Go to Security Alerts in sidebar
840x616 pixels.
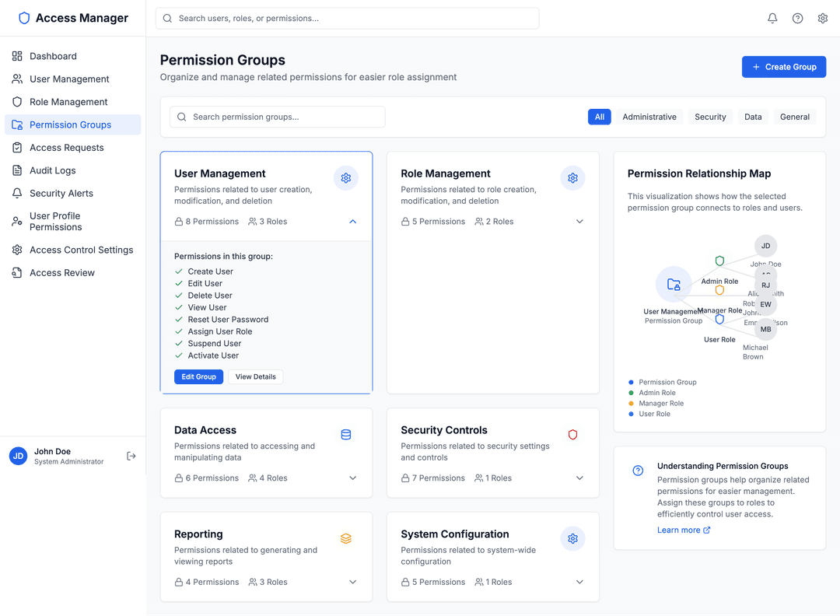coord(61,193)
